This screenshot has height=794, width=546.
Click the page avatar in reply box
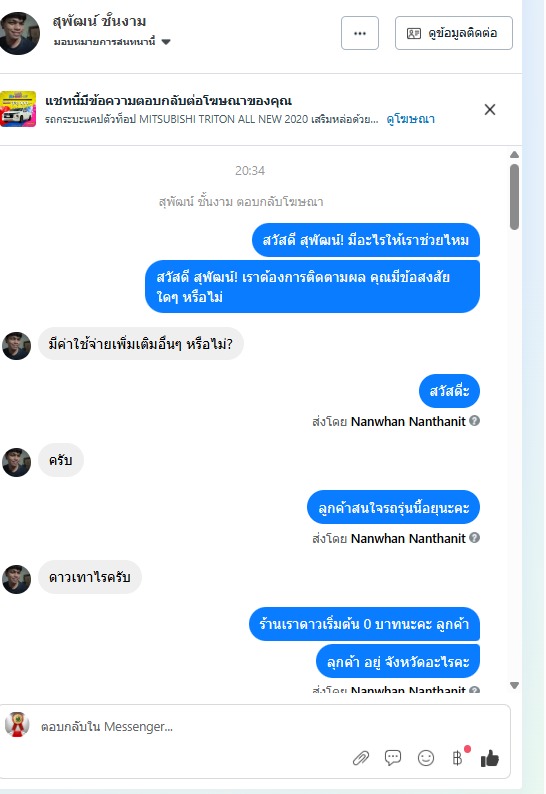(17, 724)
